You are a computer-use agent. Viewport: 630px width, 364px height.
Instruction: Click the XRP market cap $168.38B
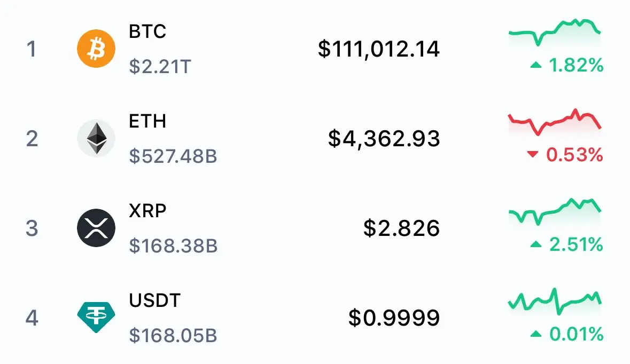pyautogui.click(x=173, y=246)
